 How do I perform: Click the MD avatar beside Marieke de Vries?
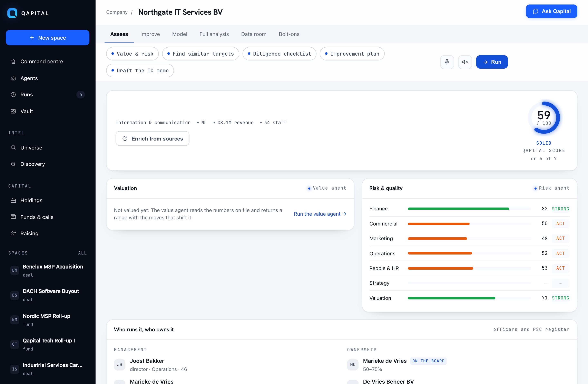click(x=353, y=364)
